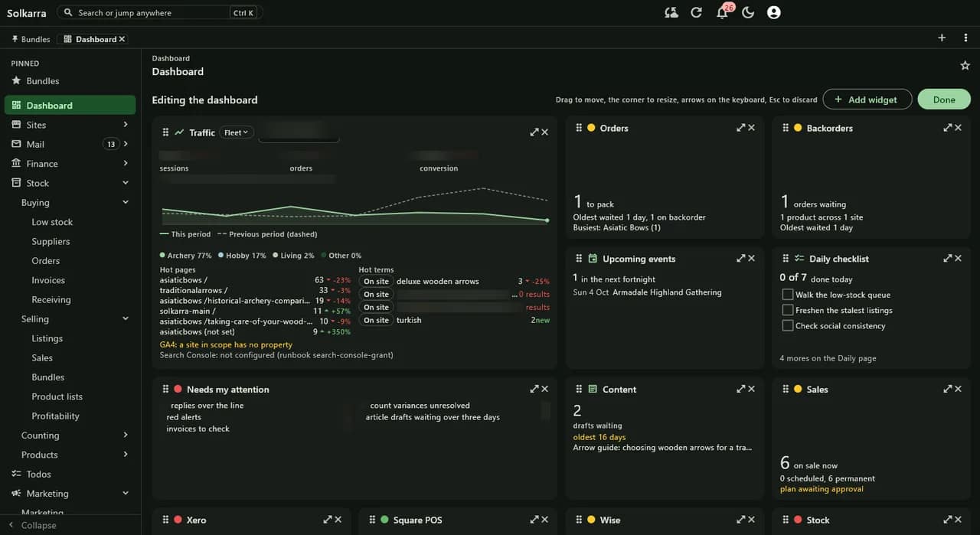
Task: Click plan awaiting approval in Sales
Action: point(822,488)
